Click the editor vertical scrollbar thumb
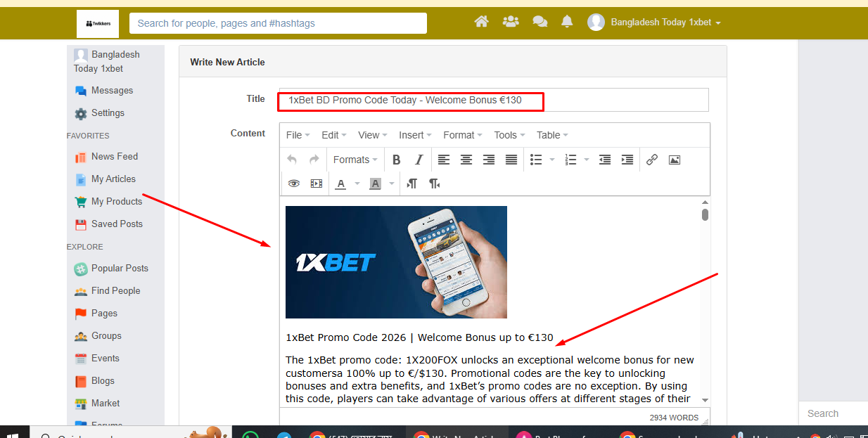The image size is (868, 438). (x=705, y=214)
